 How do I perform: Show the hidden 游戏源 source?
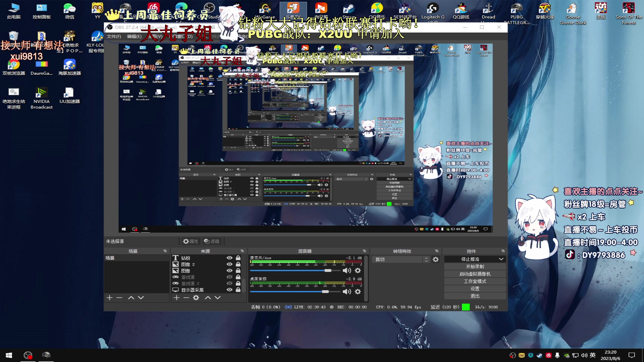tap(229, 277)
